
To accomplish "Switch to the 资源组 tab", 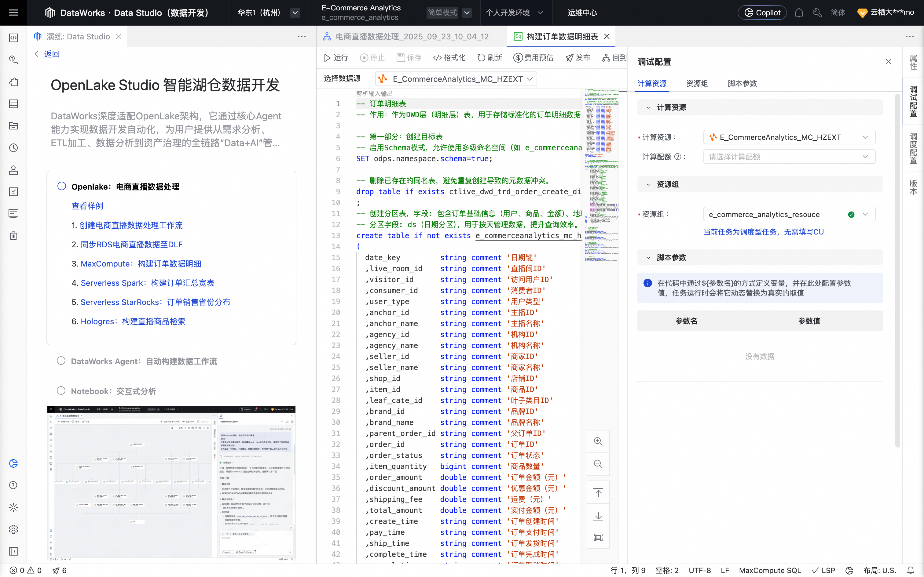I will [x=697, y=84].
